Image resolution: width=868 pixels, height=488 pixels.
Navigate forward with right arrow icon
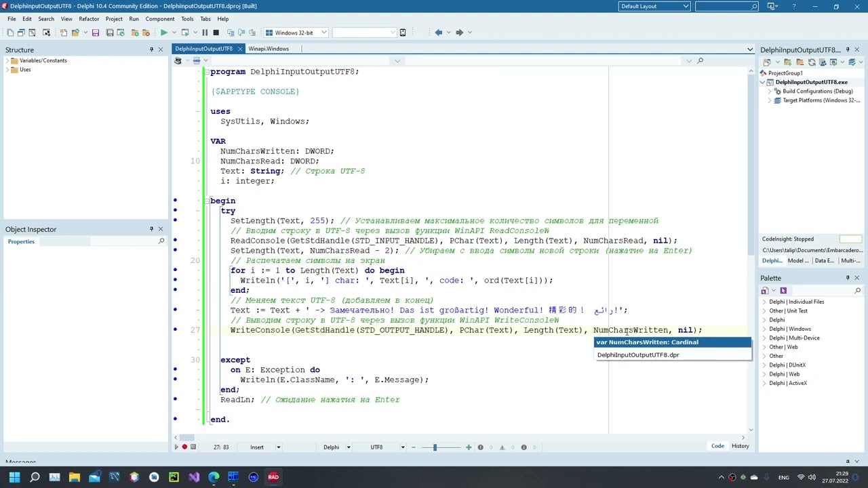pyautogui.click(x=459, y=33)
